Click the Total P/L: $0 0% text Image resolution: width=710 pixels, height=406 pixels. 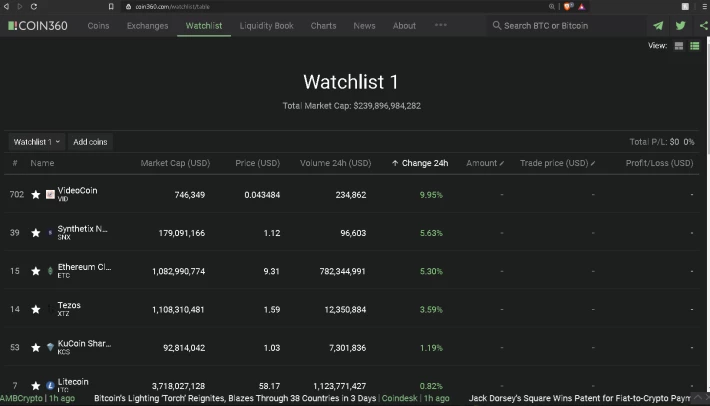click(662, 142)
